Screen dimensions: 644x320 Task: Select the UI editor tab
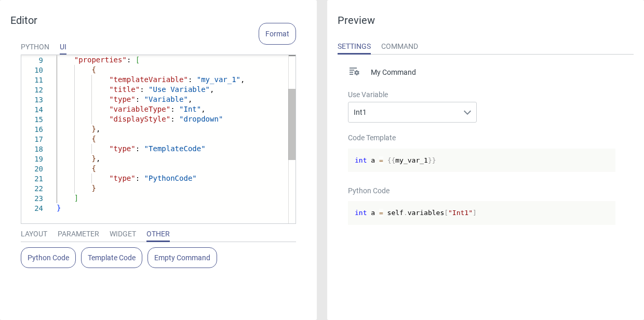click(63, 47)
